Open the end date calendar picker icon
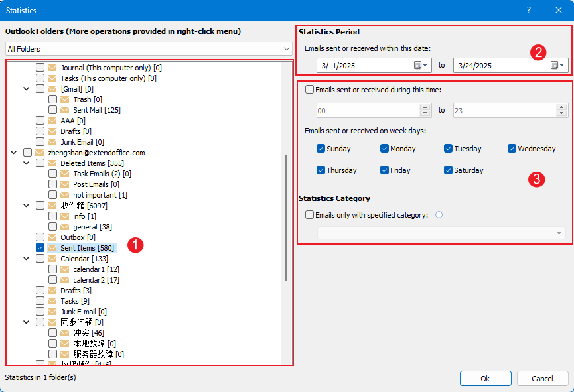574x392 pixels. (x=555, y=66)
